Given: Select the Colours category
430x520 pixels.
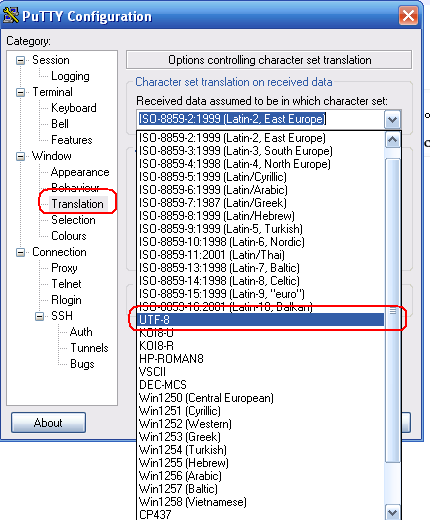Looking at the screenshot, I should (x=69, y=236).
